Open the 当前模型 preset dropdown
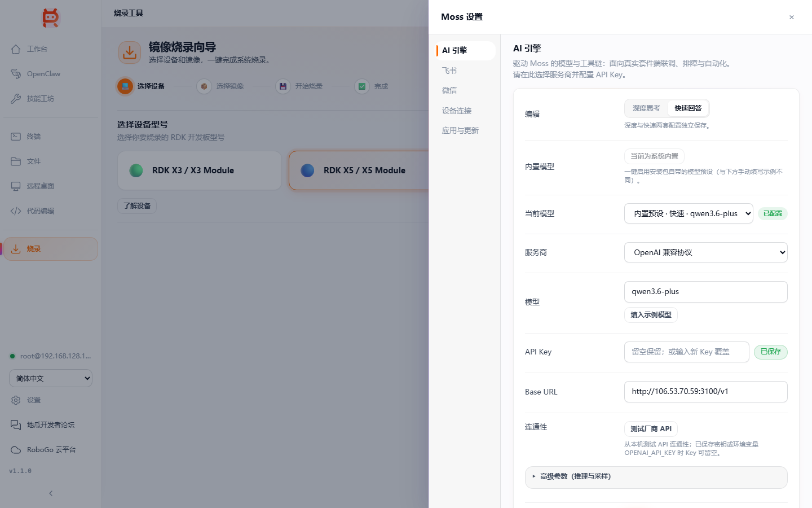This screenshot has width=812, height=508. (689, 213)
